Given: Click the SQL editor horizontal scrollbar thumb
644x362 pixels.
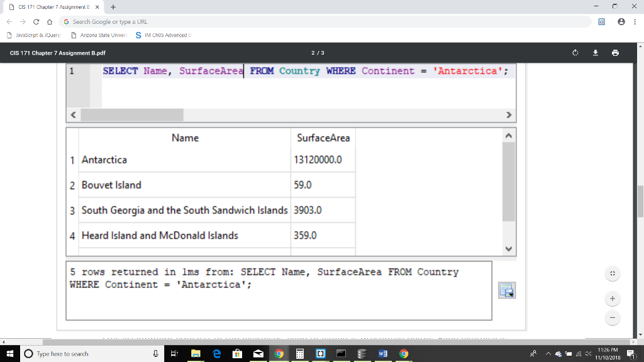Looking at the screenshot, I should (132, 115).
